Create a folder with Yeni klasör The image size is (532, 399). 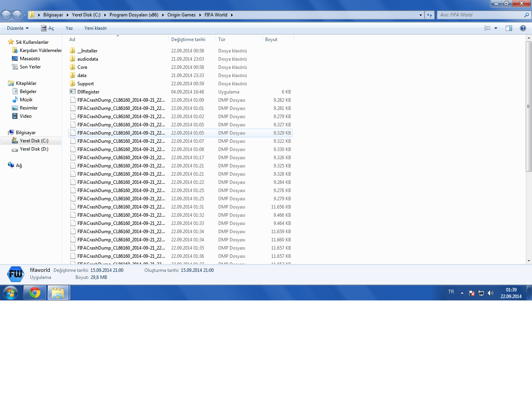pos(95,28)
